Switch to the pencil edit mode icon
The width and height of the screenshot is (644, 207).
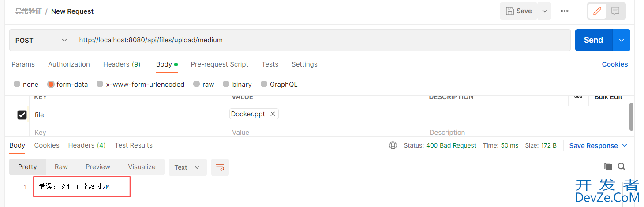[x=597, y=11]
